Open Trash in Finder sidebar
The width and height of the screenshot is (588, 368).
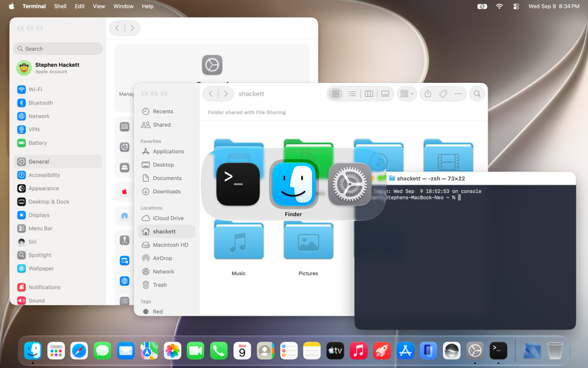pos(166,285)
